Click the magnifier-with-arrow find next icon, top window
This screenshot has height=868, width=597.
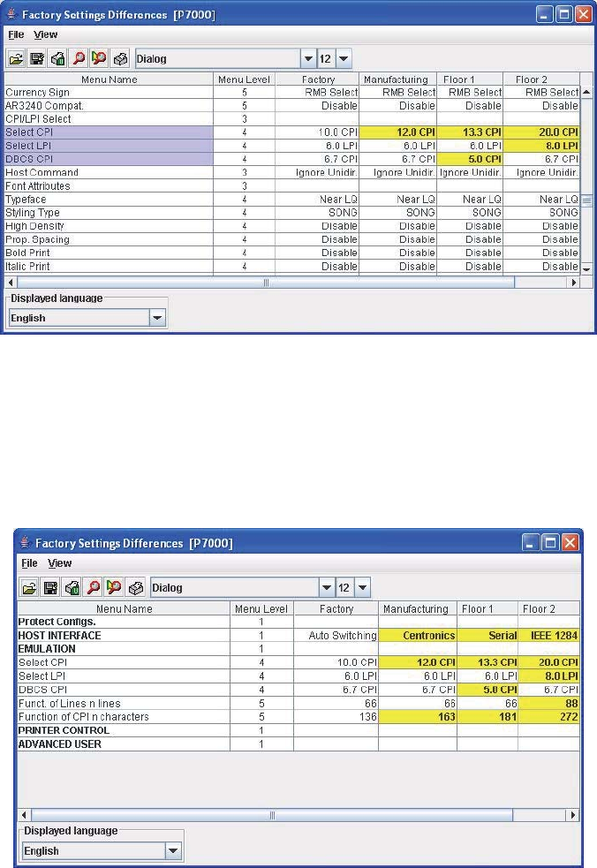click(99, 58)
